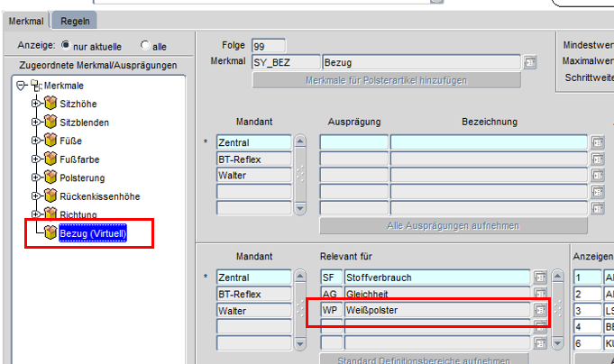Screen dimensions: 614x364
Task: Click the Folge input field
Action: click(x=270, y=45)
